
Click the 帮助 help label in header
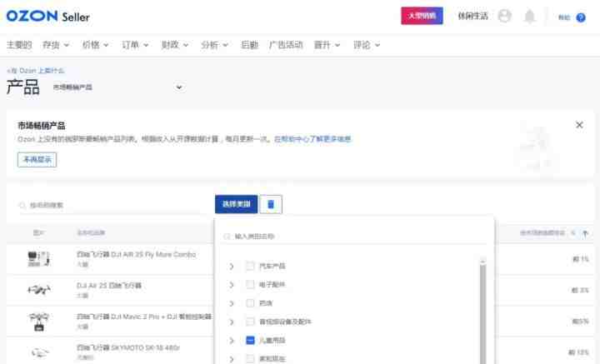tap(564, 17)
